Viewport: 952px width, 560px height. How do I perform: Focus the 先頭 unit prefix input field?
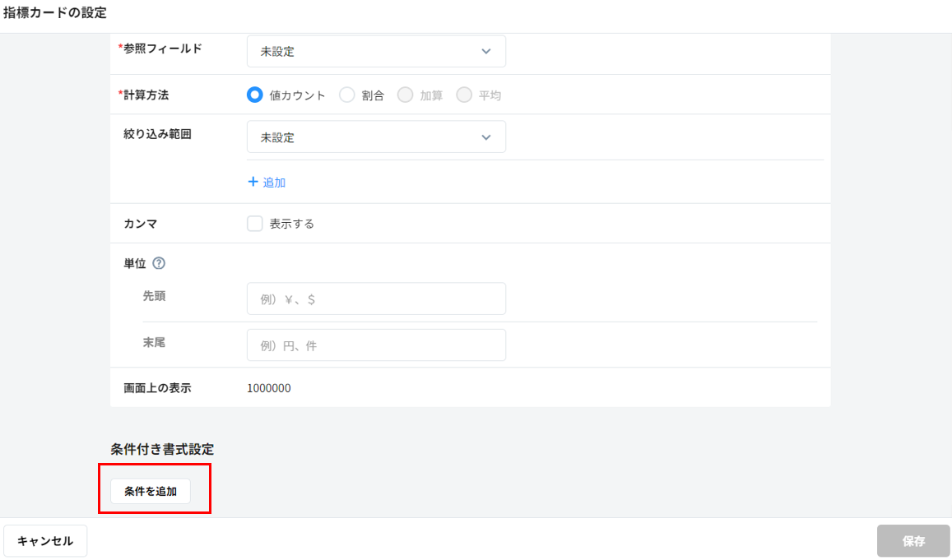coord(376,299)
